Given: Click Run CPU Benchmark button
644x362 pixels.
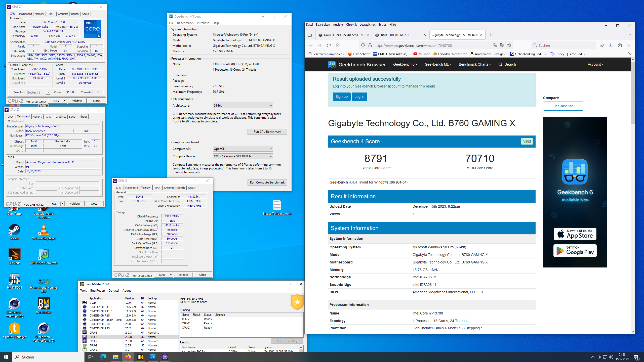Looking at the screenshot, I should point(267,132).
